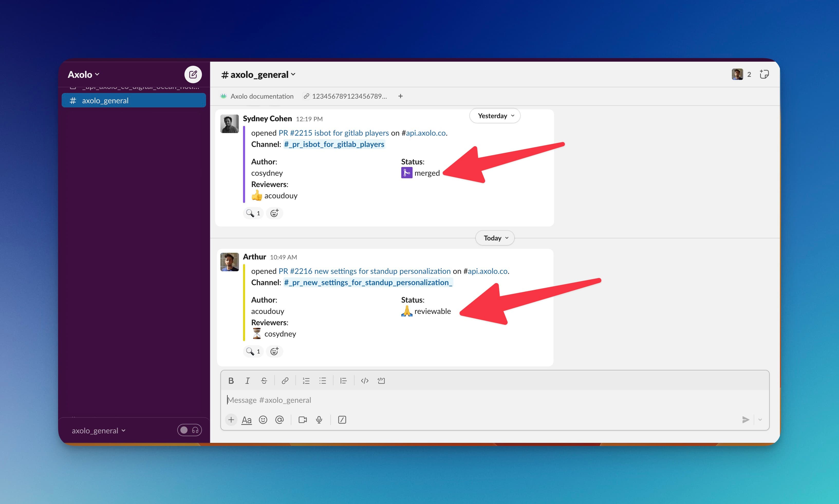Click reviewer cosydney in Arthur's message
This screenshot has width=839, height=504.
click(x=280, y=334)
